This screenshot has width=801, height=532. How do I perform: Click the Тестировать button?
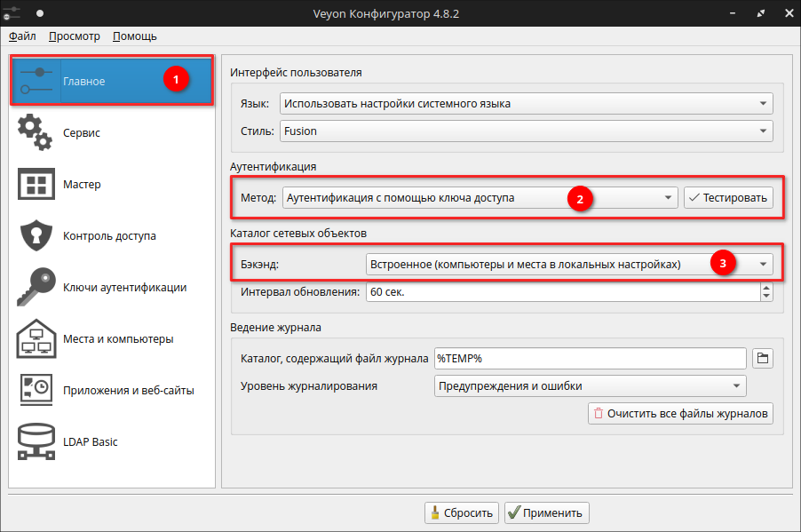[x=728, y=198]
